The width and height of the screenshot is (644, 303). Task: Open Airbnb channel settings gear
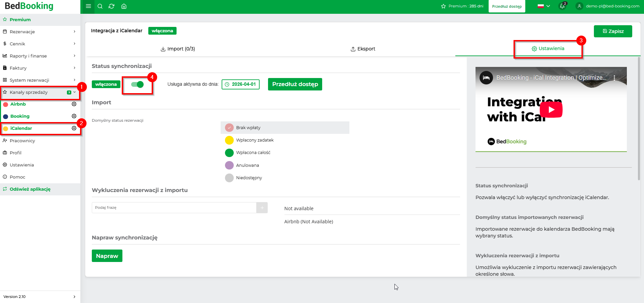coord(74,104)
